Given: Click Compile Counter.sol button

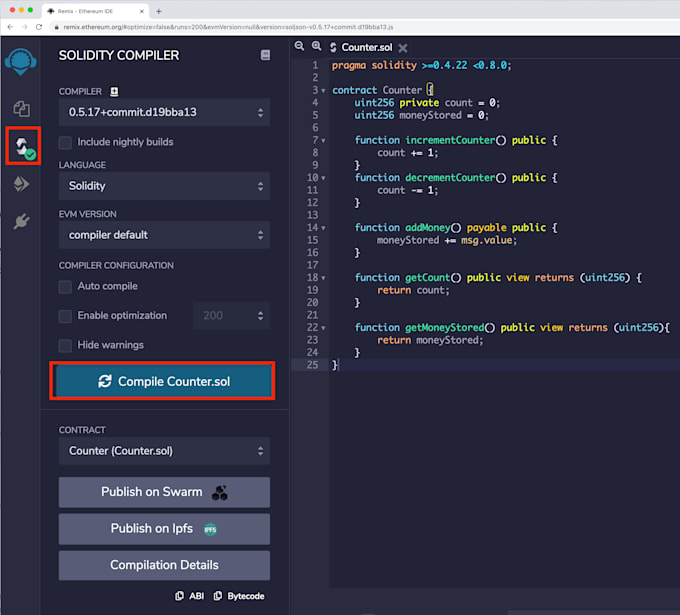Looking at the screenshot, I should click(x=164, y=381).
